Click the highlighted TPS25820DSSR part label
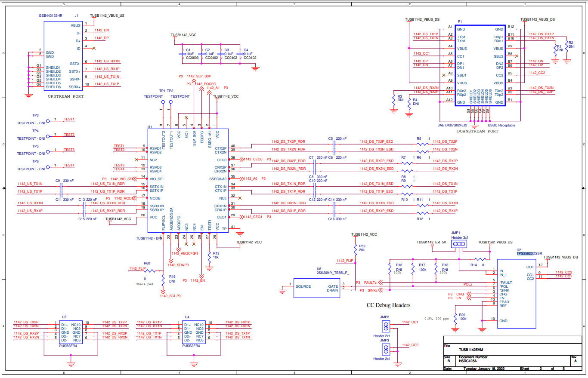The image size is (588, 378). (x=526, y=253)
